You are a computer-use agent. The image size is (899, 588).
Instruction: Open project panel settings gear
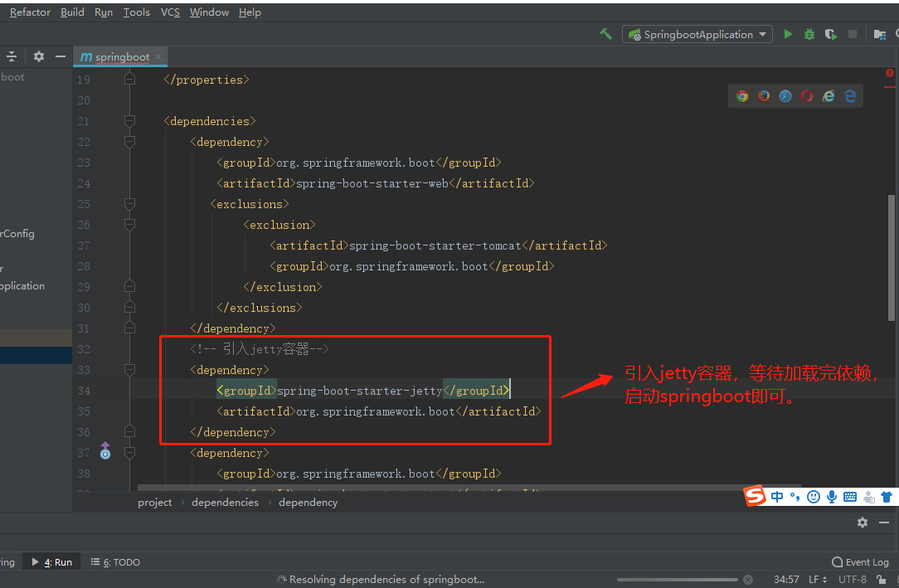tap(38, 56)
